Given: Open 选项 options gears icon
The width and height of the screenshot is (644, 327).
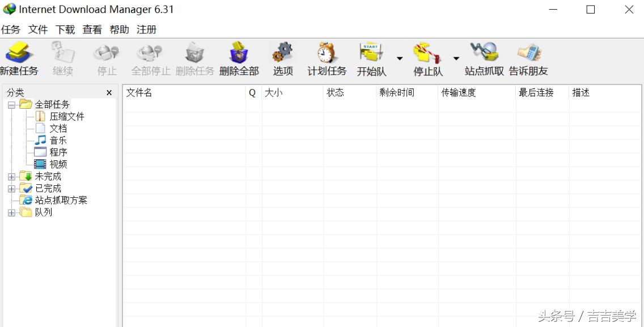Looking at the screenshot, I should click(282, 53).
